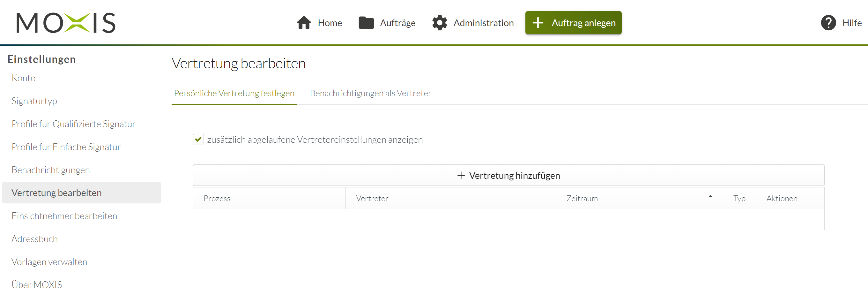Open the Adressbuch page
868x296 pixels.
pyautogui.click(x=34, y=239)
